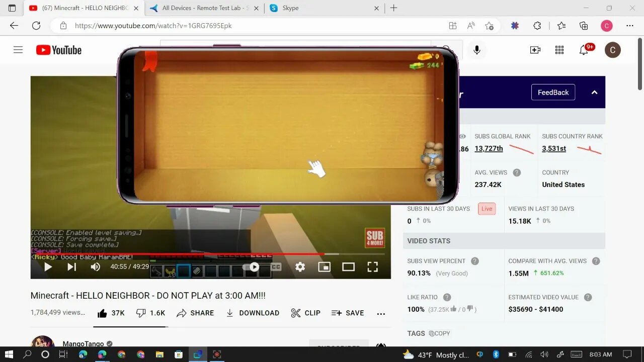Switch to the Skype browser tab
The image size is (644, 362).
coord(325,8)
